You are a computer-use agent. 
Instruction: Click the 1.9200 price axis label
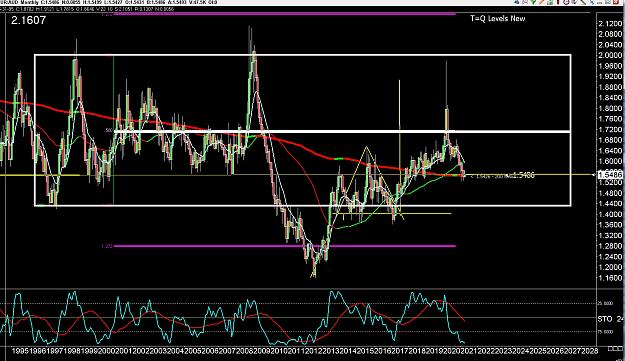point(610,77)
